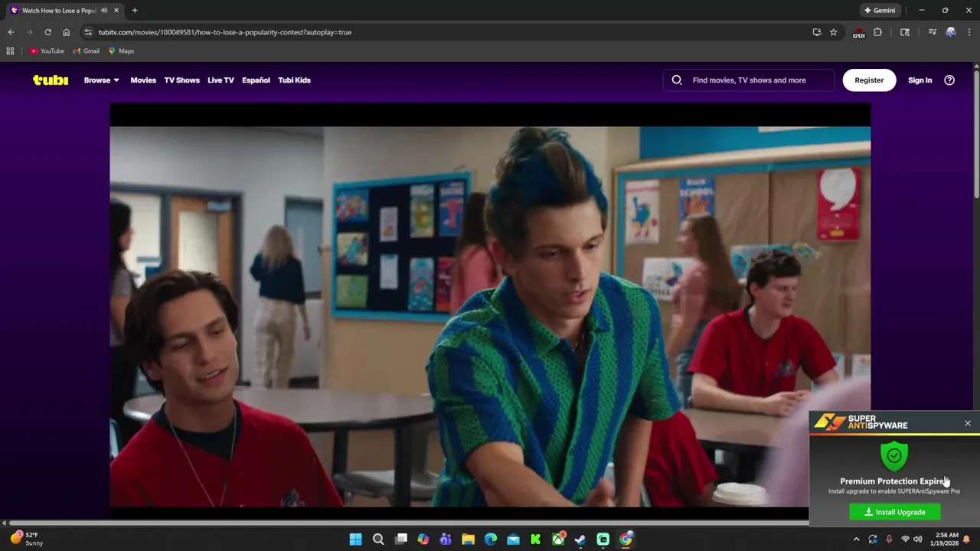The image size is (980, 551).
Task: Open the YouTube bookmark
Action: [x=47, y=51]
